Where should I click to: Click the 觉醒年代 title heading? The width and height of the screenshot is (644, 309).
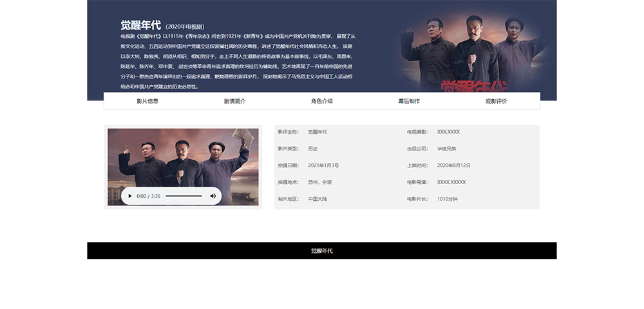[x=140, y=26]
